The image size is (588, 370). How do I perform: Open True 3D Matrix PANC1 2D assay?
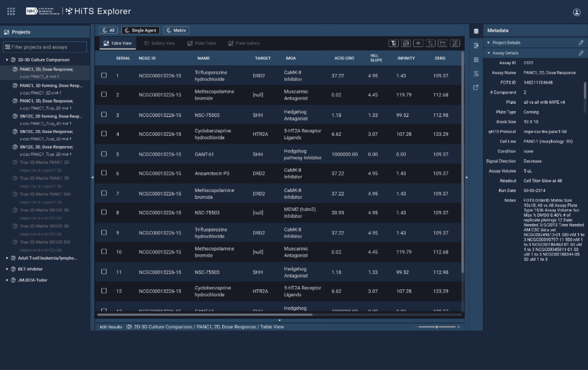pyautogui.click(x=41, y=166)
